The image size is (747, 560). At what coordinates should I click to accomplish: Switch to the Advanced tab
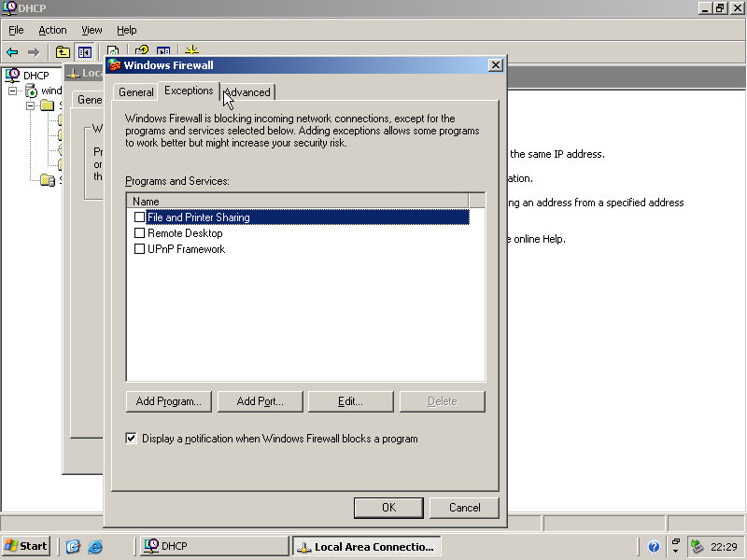tap(248, 92)
